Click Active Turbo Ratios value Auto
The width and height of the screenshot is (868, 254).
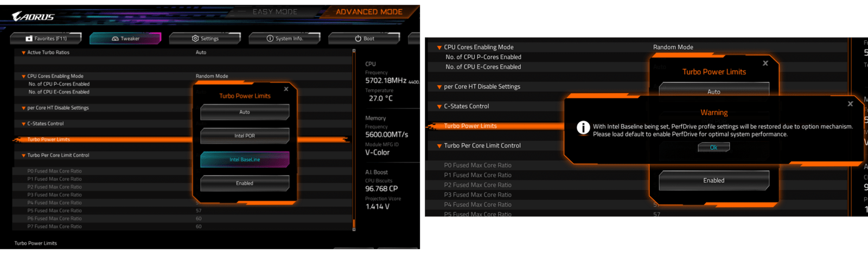click(201, 53)
